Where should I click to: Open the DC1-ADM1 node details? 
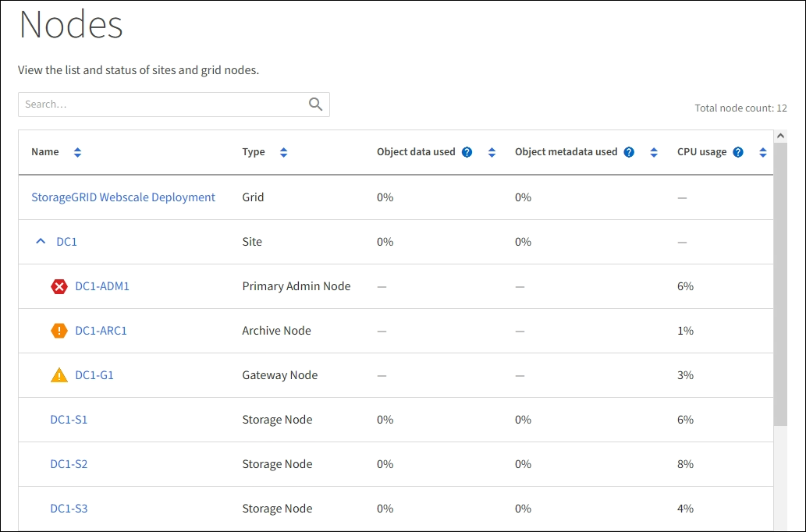coord(102,286)
